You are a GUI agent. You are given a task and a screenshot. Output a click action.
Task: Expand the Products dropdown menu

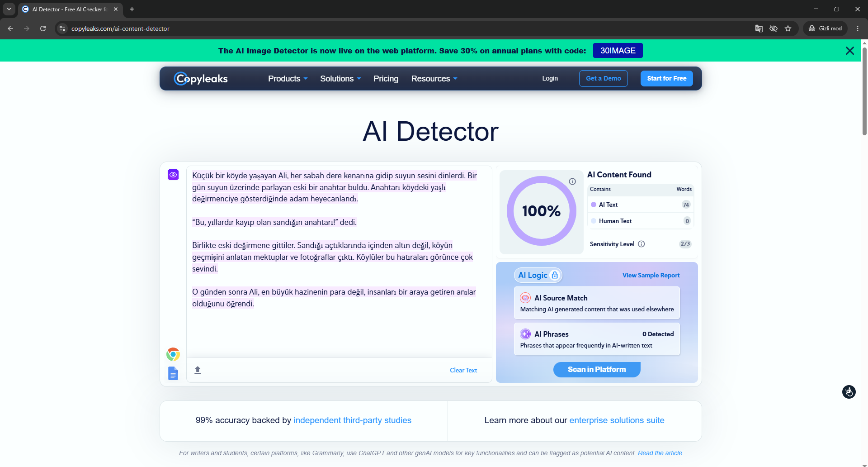(x=288, y=79)
